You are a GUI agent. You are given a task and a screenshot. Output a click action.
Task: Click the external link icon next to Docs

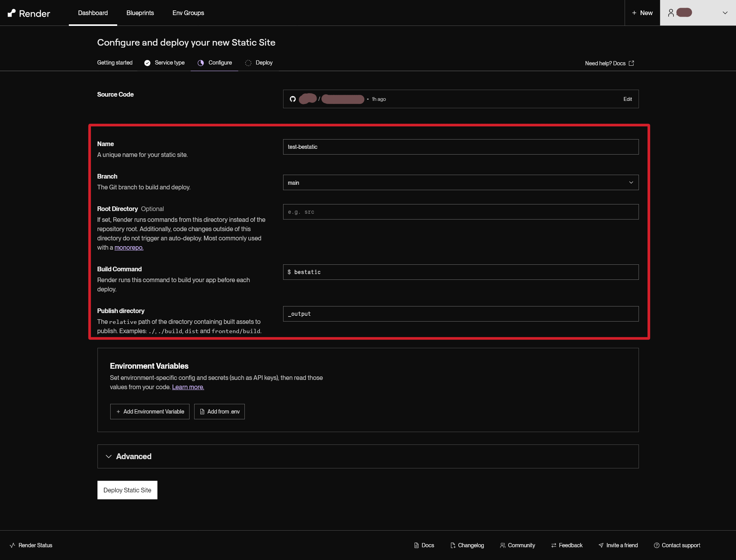coord(631,63)
